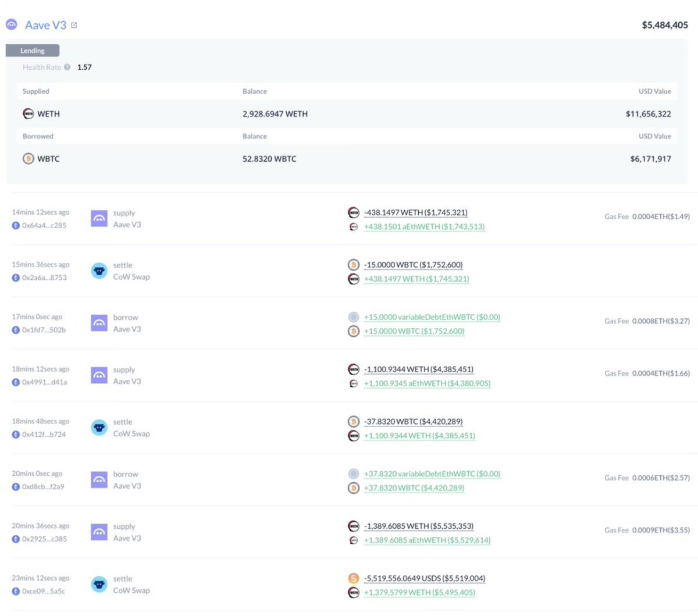Click the borrowed balance 52.8320 WBTC

tap(269, 158)
